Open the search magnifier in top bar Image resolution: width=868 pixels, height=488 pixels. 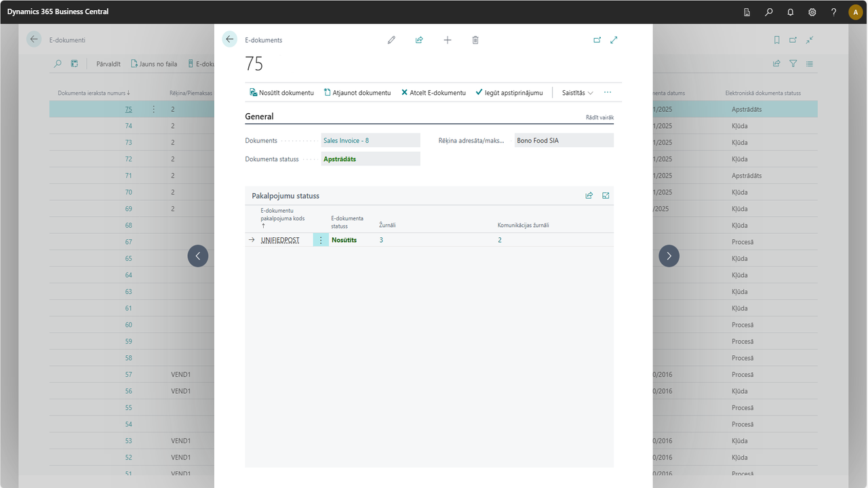[768, 12]
